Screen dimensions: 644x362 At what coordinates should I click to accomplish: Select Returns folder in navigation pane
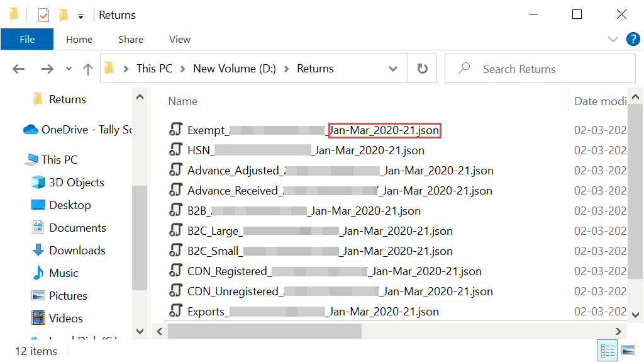click(x=67, y=99)
